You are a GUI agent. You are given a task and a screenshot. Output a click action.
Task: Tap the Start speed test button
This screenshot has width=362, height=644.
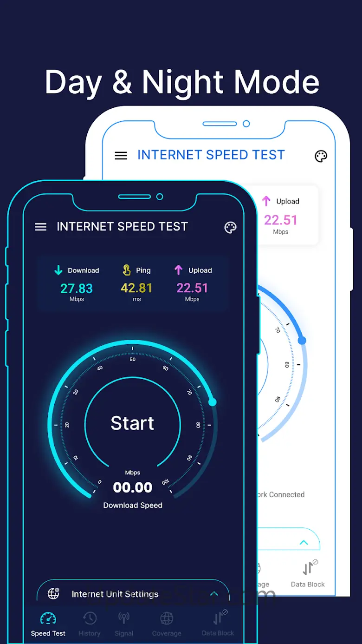133,423
